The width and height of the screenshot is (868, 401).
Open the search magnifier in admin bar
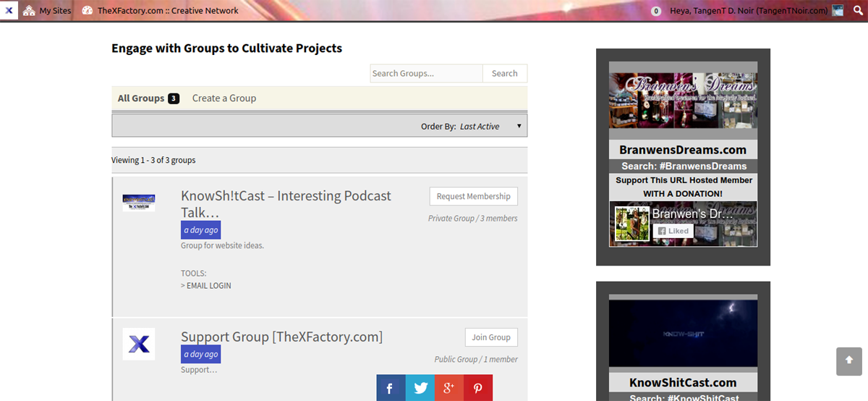(858, 11)
